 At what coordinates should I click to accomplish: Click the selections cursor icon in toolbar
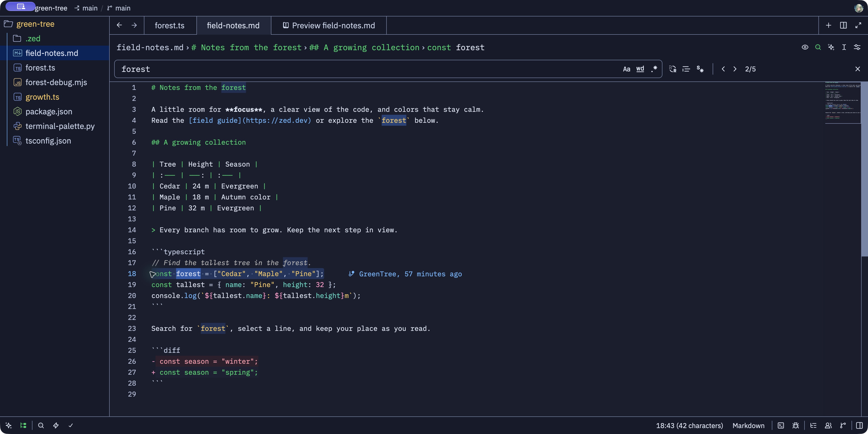[x=844, y=47]
